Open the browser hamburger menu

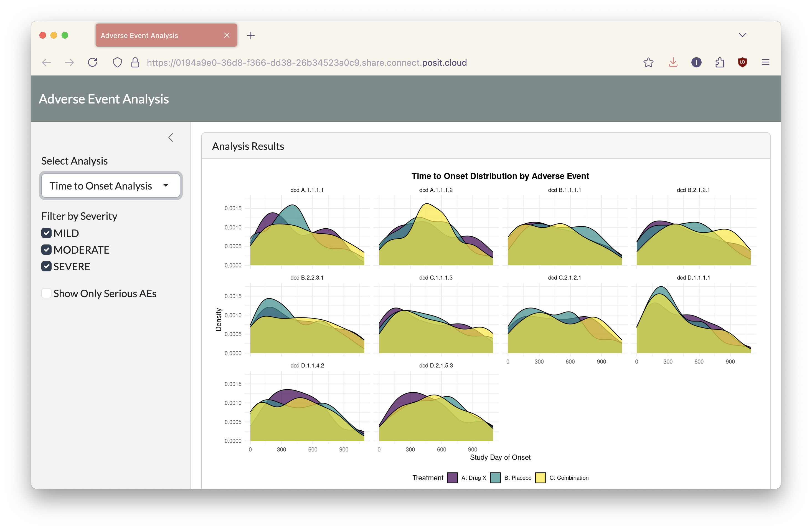click(765, 62)
